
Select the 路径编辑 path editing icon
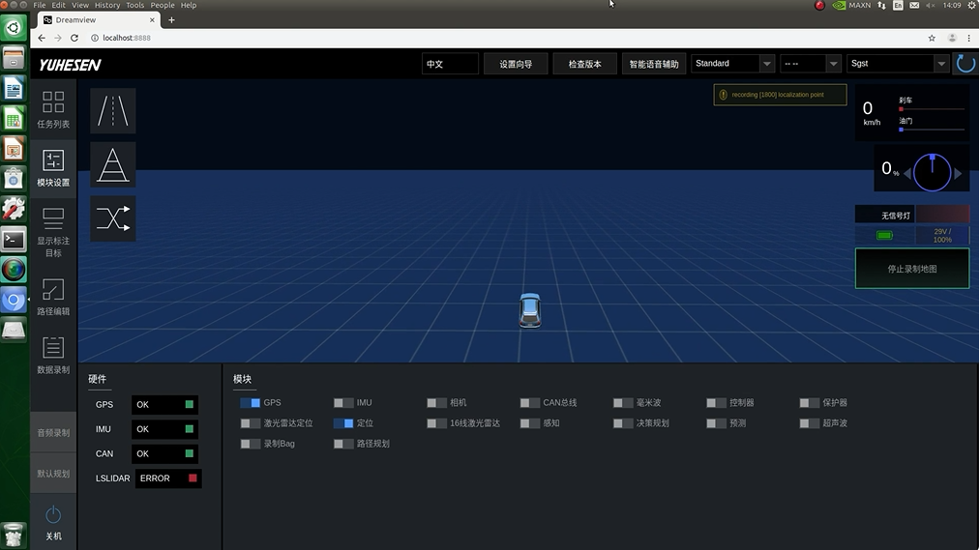click(53, 297)
